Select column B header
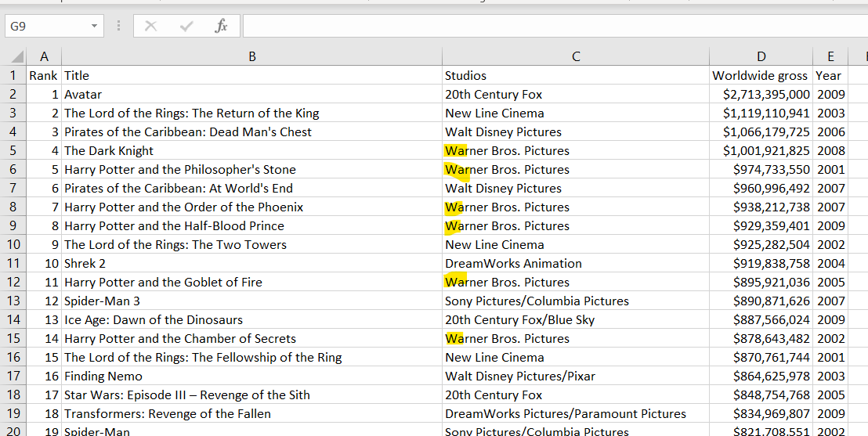The width and height of the screenshot is (868, 436). pyautogui.click(x=252, y=56)
